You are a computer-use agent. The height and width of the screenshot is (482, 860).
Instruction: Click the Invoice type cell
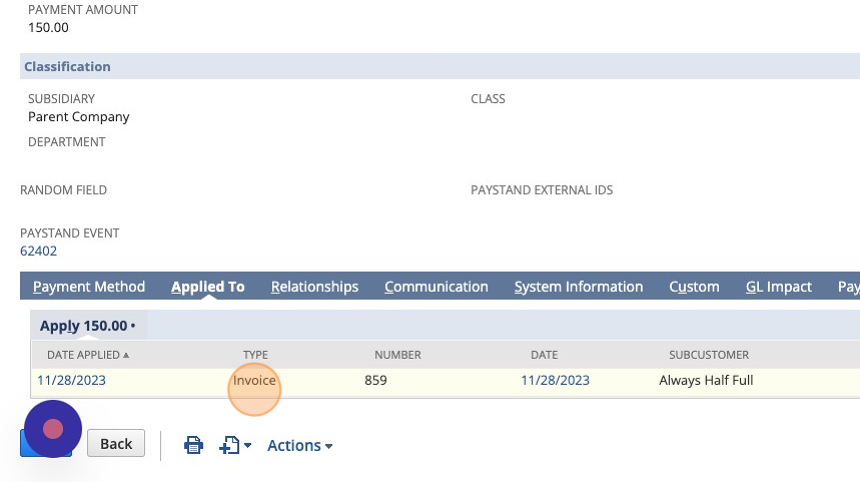(x=254, y=380)
